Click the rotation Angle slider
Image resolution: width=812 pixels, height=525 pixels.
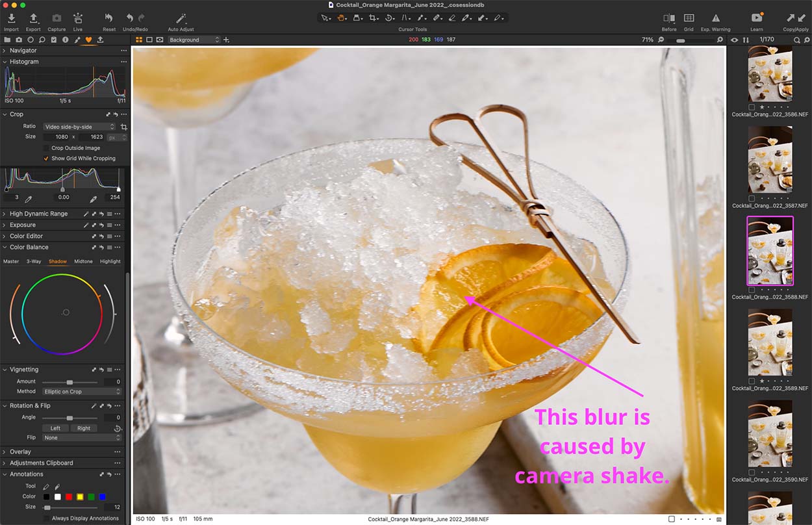pos(70,418)
